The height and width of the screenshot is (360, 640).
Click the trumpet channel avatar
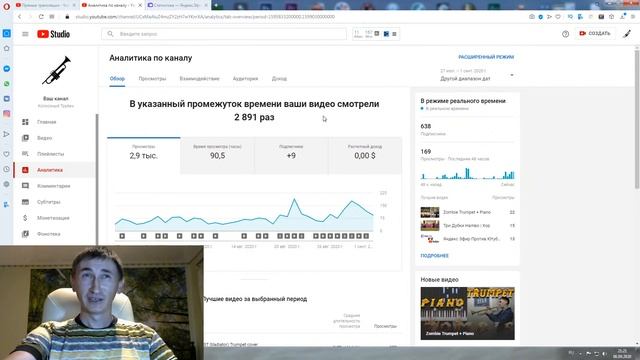tap(56, 71)
